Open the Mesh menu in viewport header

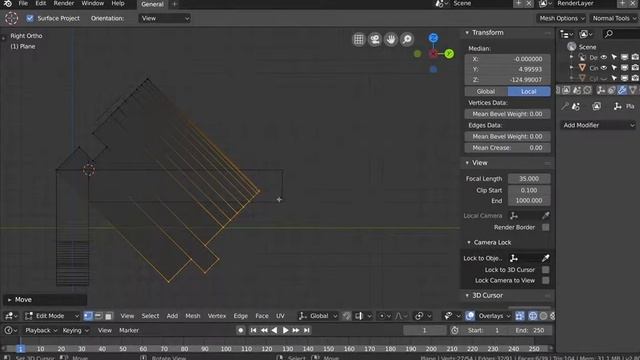(x=193, y=316)
